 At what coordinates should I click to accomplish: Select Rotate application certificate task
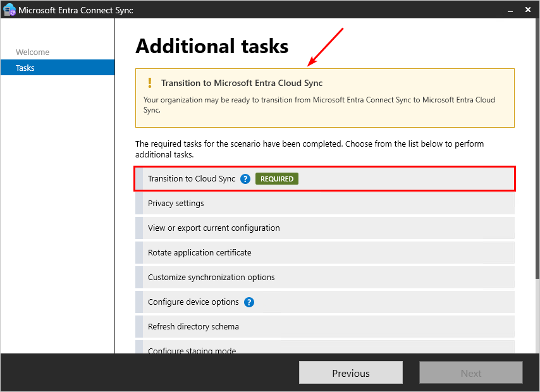pyautogui.click(x=325, y=252)
